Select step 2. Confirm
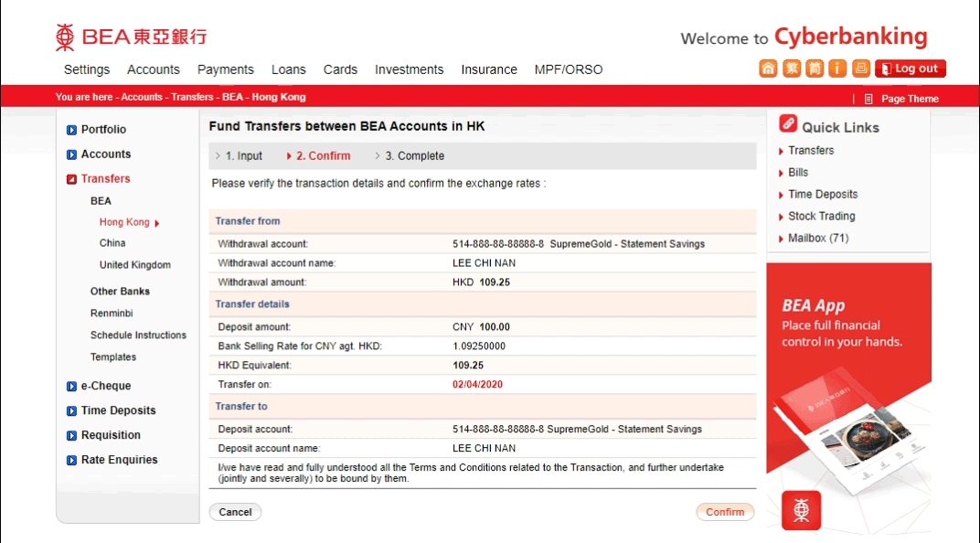This screenshot has height=543, width=980. point(323,155)
